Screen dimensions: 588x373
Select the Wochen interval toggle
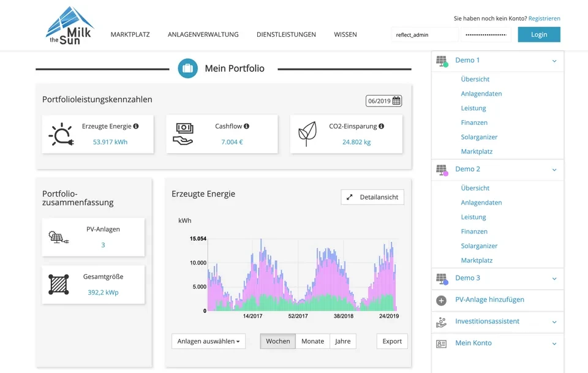(277, 341)
